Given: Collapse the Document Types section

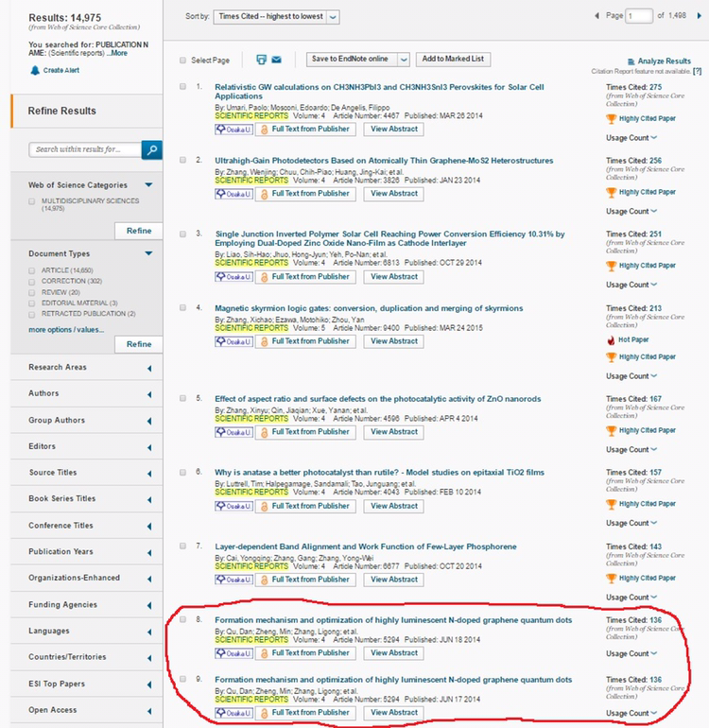Looking at the screenshot, I should pos(148,253).
